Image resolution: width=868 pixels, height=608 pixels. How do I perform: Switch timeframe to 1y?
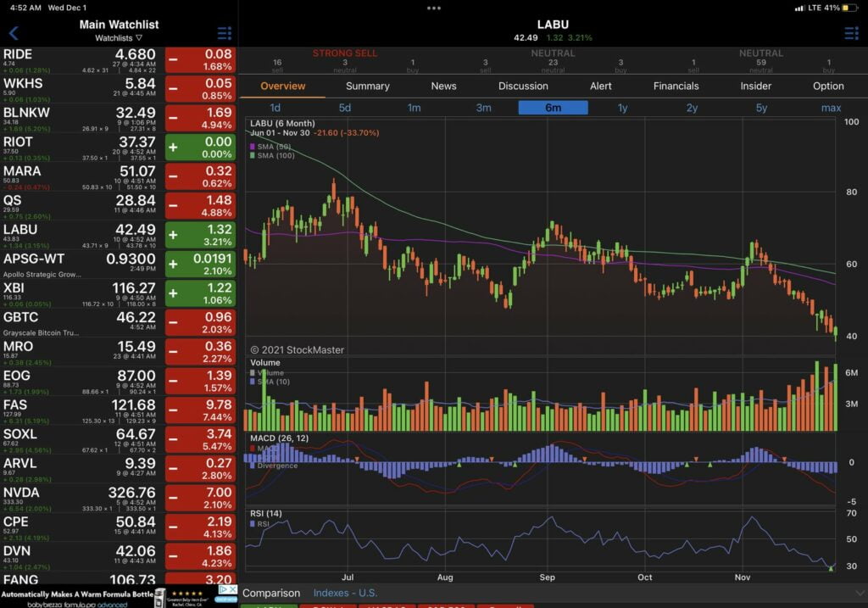tap(621, 108)
